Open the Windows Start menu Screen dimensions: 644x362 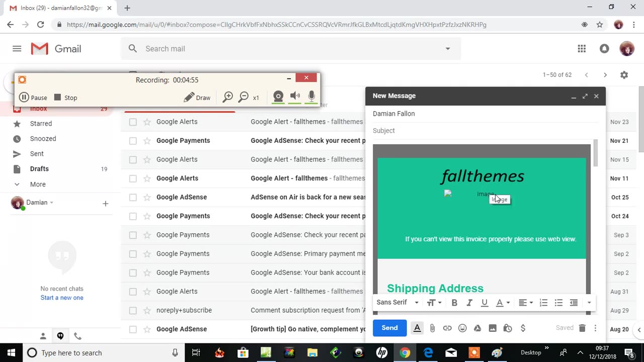(11, 353)
